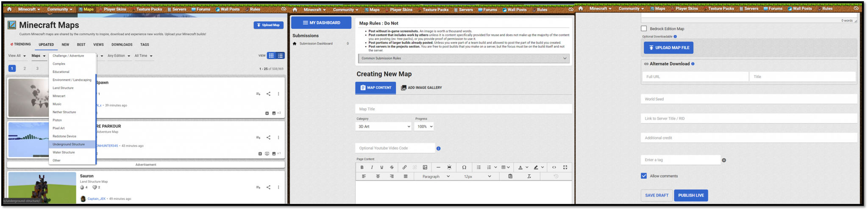This screenshot has width=868, height=210.
Task: Enable the Bedrock Edition Map checkbox
Action: point(644,28)
